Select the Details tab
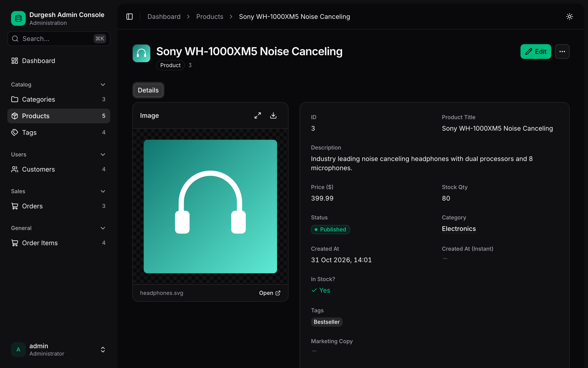Screen dimensions: 588x368 (148, 90)
